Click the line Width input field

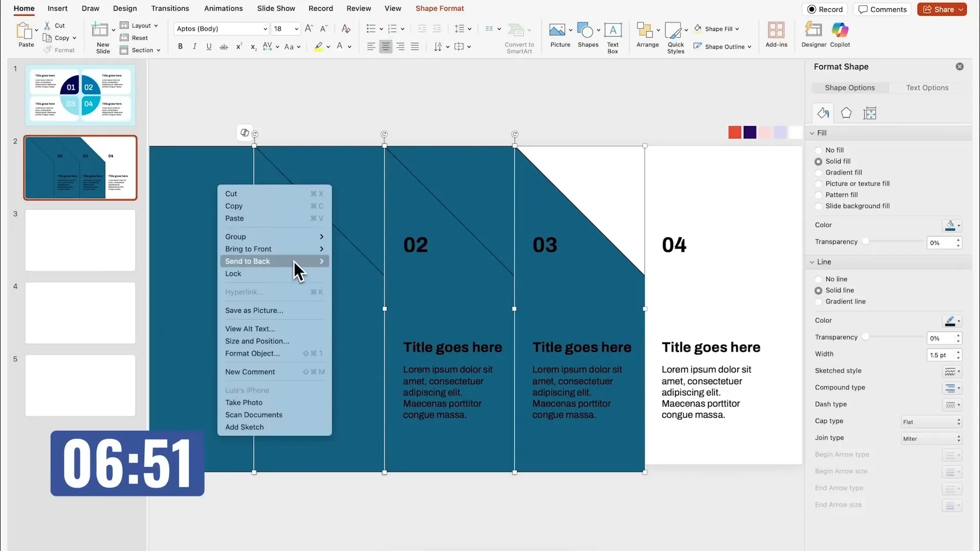click(x=940, y=355)
